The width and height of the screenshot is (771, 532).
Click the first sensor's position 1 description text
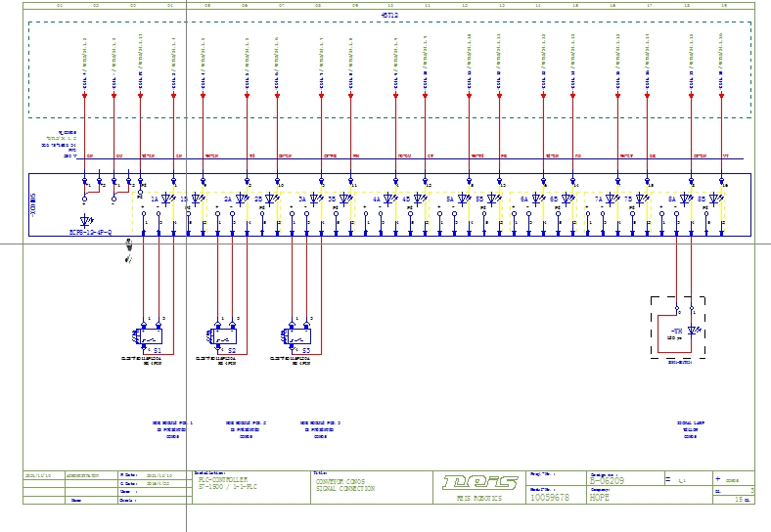(x=172, y=429)
